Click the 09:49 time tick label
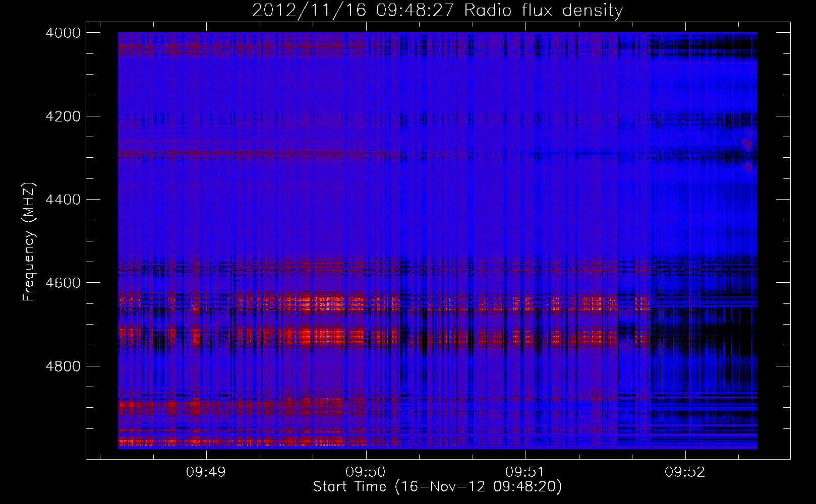 coord(206,472)
